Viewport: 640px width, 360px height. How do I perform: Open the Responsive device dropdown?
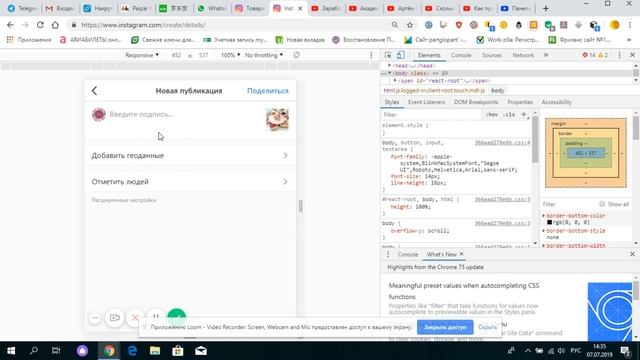[x=142, y=55]
